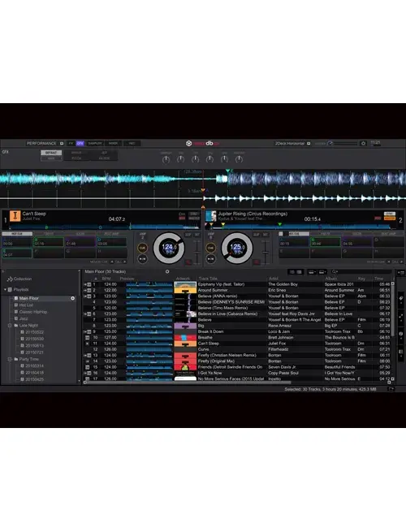Click the add button beside Main Floor playlist
The width and height of the screenshot is (406, 532).
[x=72, y=298]
